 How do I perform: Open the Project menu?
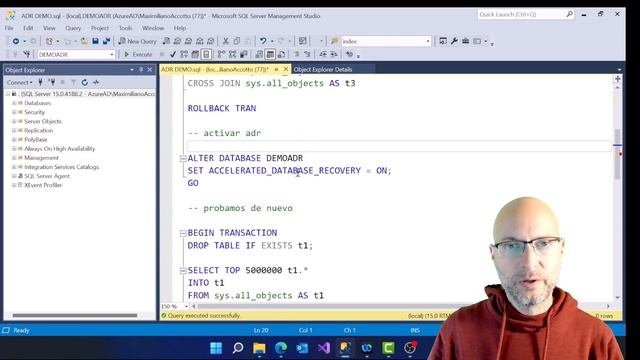click(100, 28)
